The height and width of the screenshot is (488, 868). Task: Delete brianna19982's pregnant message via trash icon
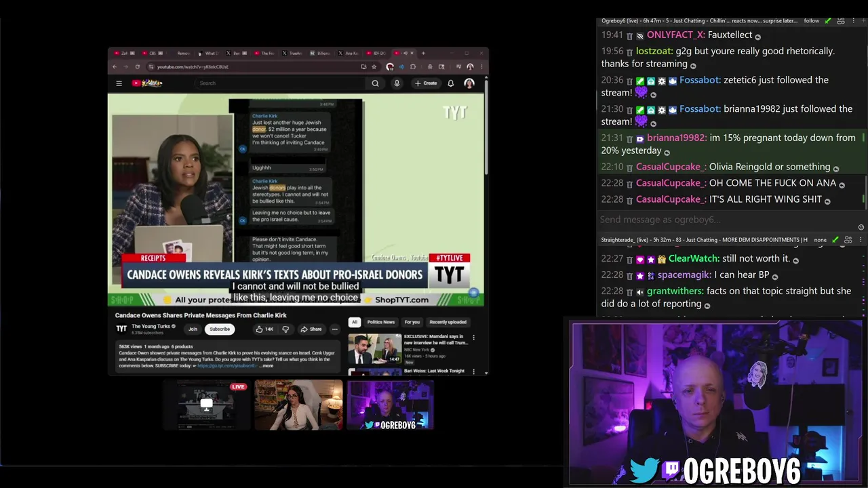[629, 138]
